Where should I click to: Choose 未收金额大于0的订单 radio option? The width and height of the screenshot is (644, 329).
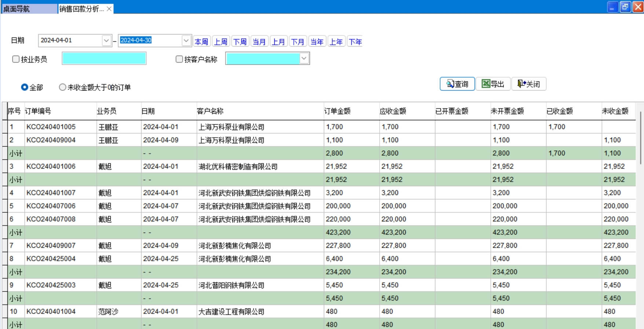(63, 87)
